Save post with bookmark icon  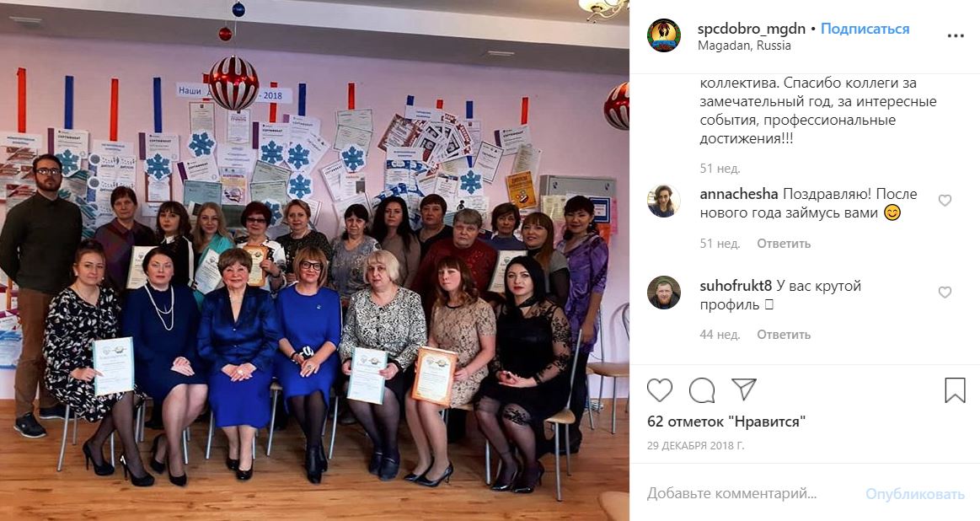click(955, 390)
